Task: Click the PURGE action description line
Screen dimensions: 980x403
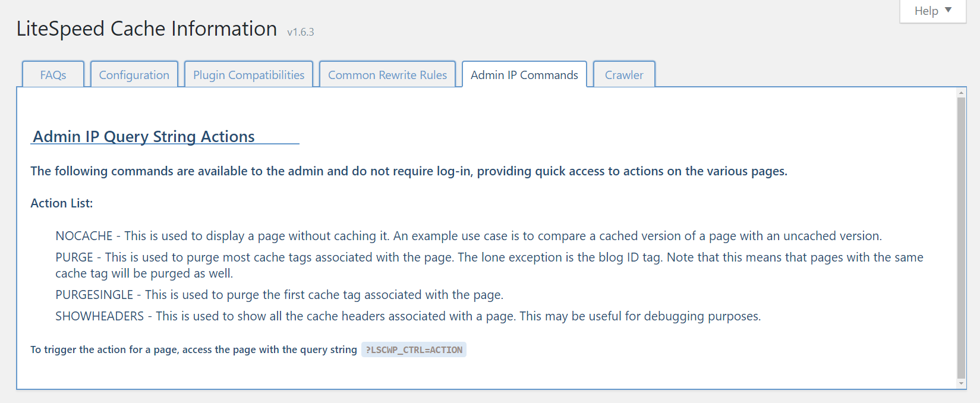Action: click(489, 265)
